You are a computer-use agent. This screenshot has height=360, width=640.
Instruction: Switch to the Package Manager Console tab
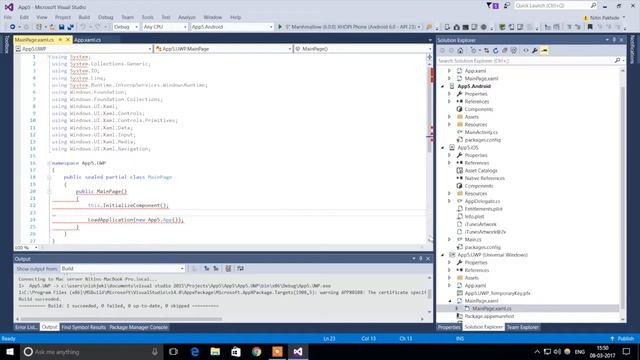138,327
